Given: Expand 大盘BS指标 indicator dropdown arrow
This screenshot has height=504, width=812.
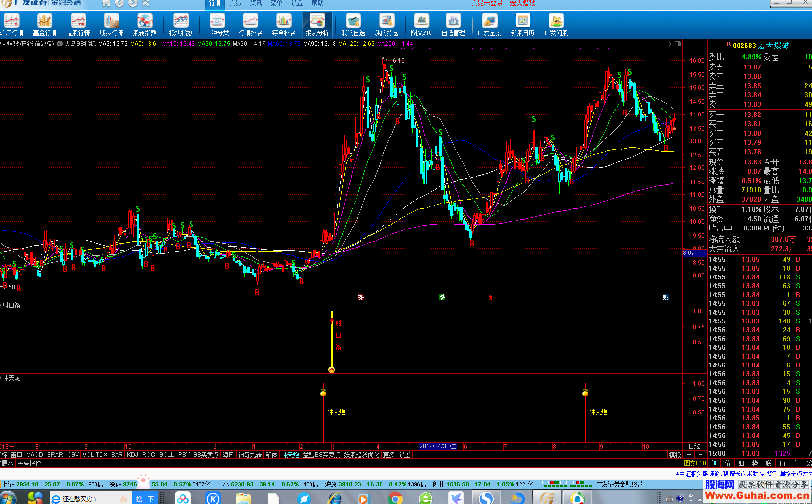Looking at the screenshot, I should click(60, 44).
